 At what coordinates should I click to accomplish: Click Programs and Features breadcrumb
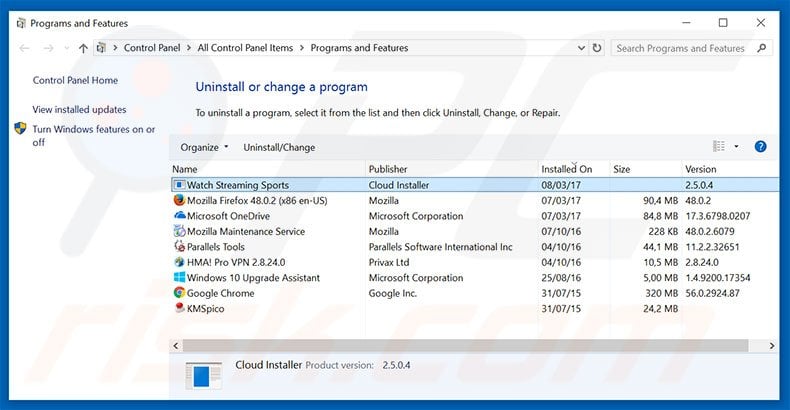(359, 48)
